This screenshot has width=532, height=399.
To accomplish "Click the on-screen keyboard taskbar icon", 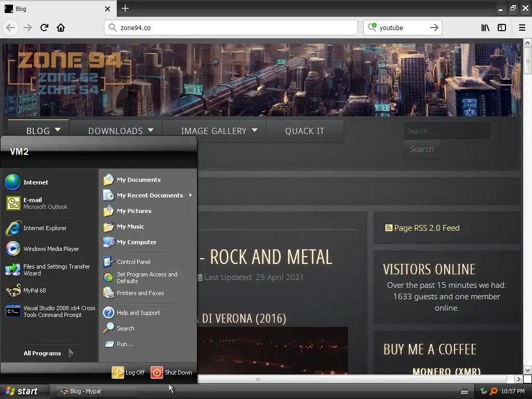I will click(x=464, y=392).
